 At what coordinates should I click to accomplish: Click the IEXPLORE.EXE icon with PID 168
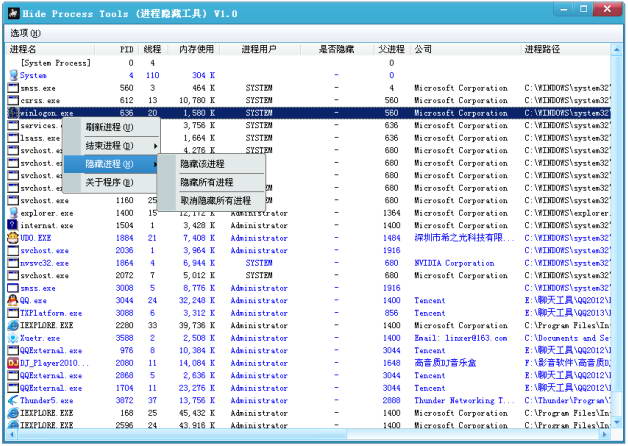(x=13, y=413)
